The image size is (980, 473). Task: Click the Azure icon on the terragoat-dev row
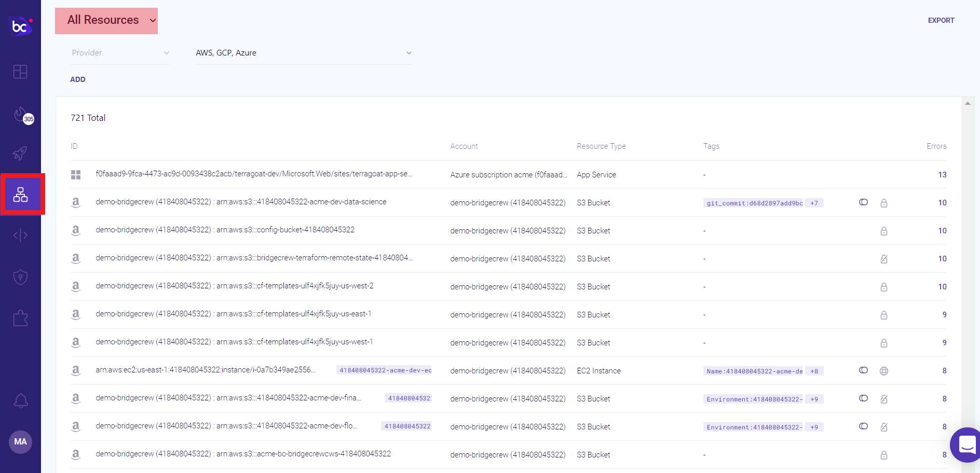[x=76, y=175]
